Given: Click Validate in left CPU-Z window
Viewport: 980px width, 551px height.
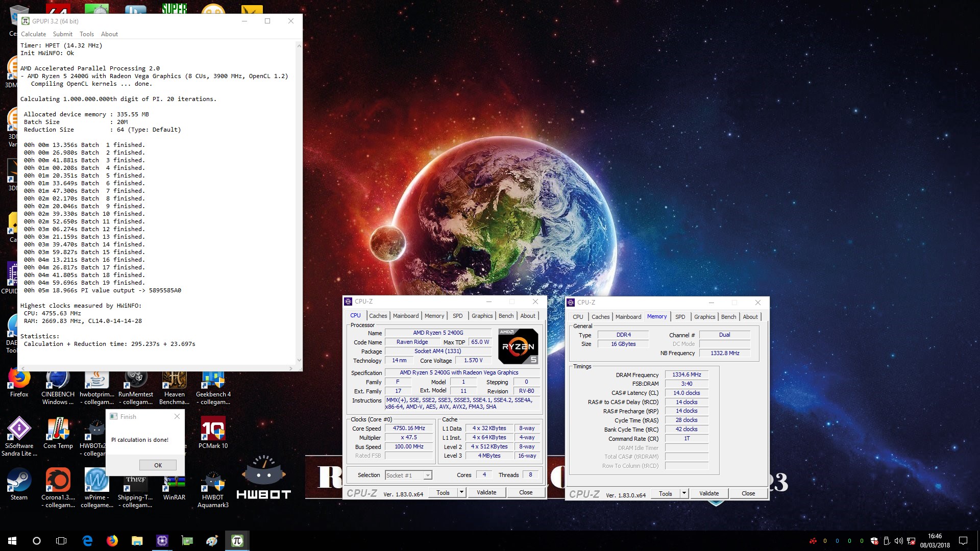Looking at the screenshot, I should (x=486, y=492).
